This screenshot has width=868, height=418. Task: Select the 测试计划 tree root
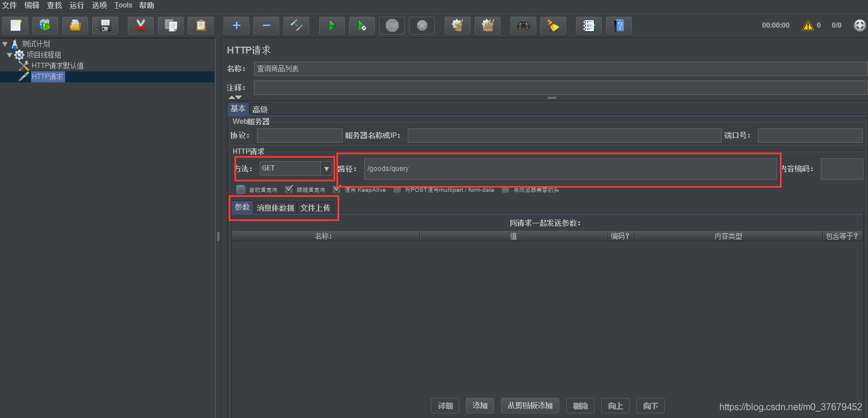click(x=36, y=44)
